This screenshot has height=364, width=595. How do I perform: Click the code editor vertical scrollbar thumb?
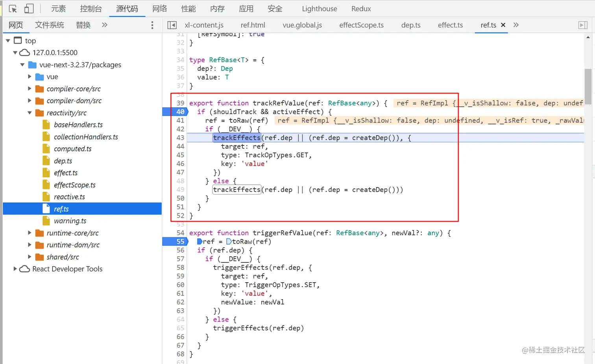(x=588, y=87)
